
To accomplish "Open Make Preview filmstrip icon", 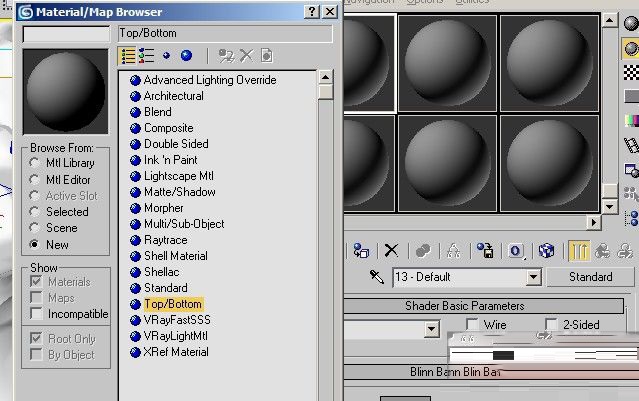I will (631, 145).
